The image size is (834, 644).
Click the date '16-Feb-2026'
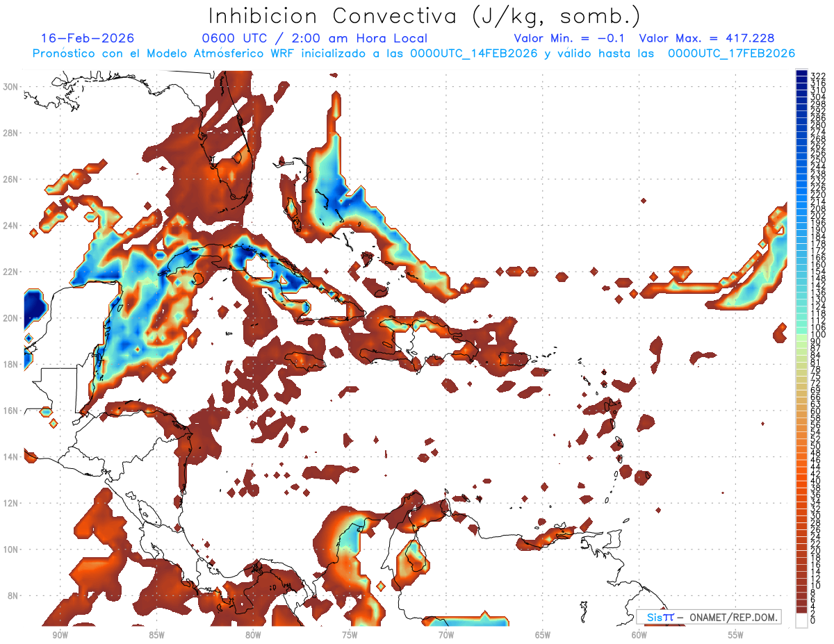pyautogui.click(x=88, y=38)
